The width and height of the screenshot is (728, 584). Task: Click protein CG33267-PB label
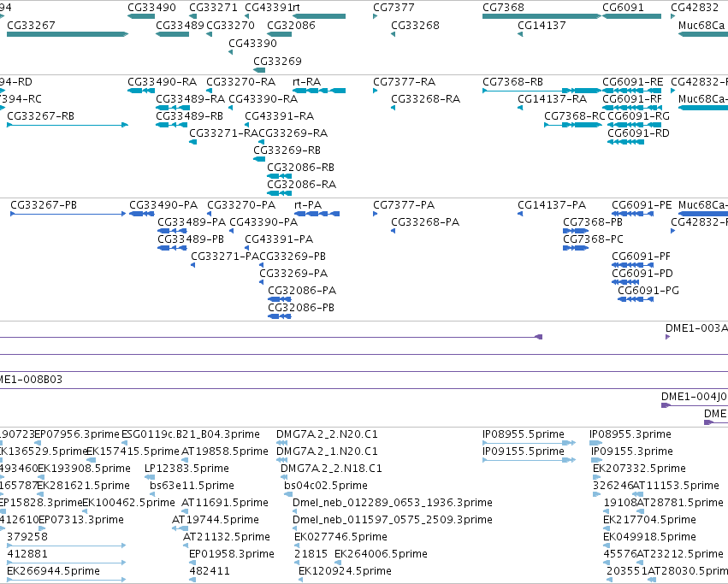(x=44, y=205)
